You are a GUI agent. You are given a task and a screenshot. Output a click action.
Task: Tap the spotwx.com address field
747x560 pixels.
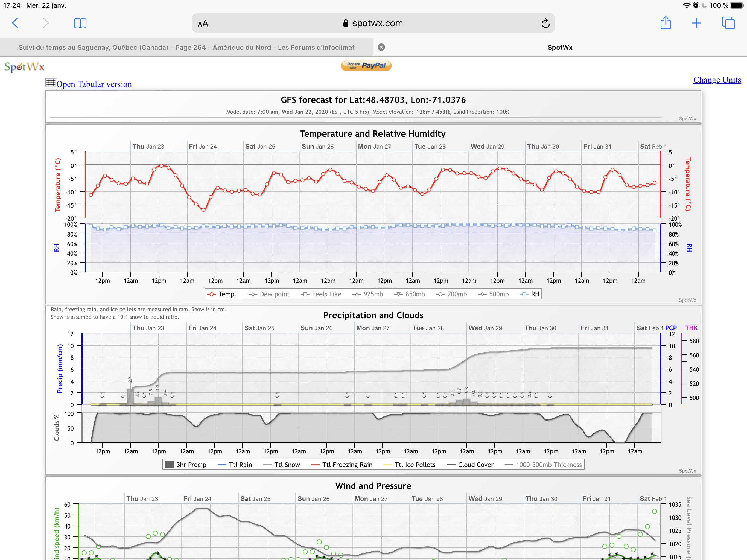click(x=373, y=23)
